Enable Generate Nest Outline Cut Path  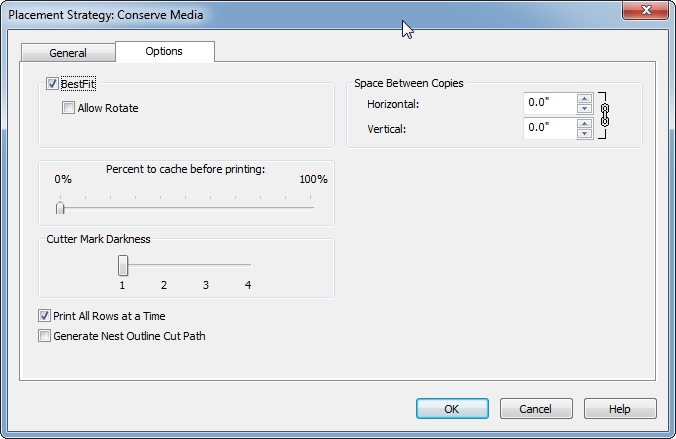coord(44,336)
